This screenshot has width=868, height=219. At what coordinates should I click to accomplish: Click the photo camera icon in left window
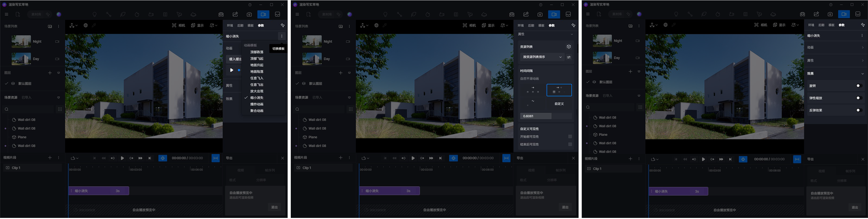pyautogui.click(x=249, y=14)
